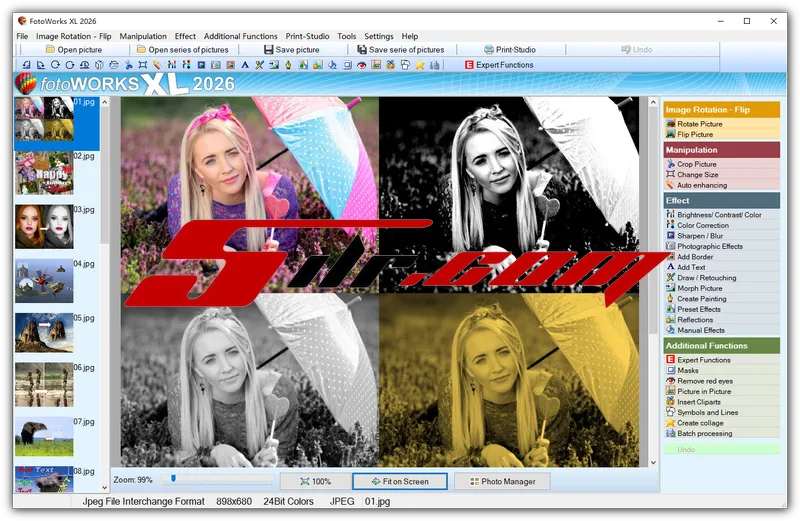
Task: Select the Add Text tool icon
Action: (671, 267)
